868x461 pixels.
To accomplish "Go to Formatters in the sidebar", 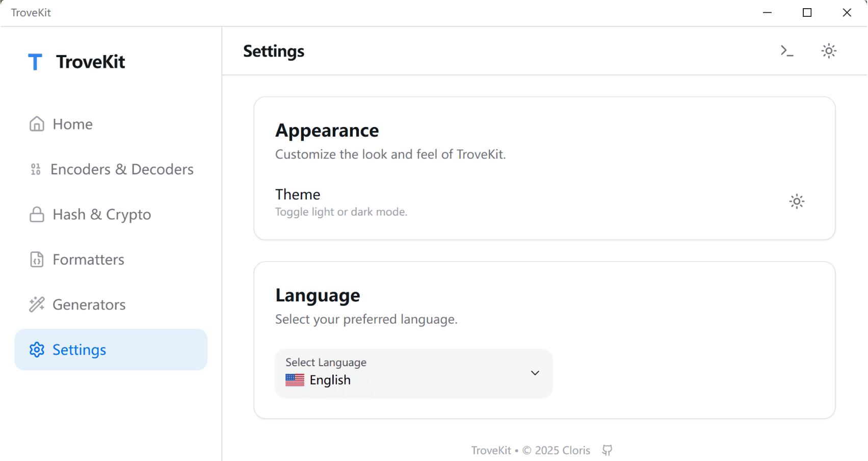I will point(88,260).
